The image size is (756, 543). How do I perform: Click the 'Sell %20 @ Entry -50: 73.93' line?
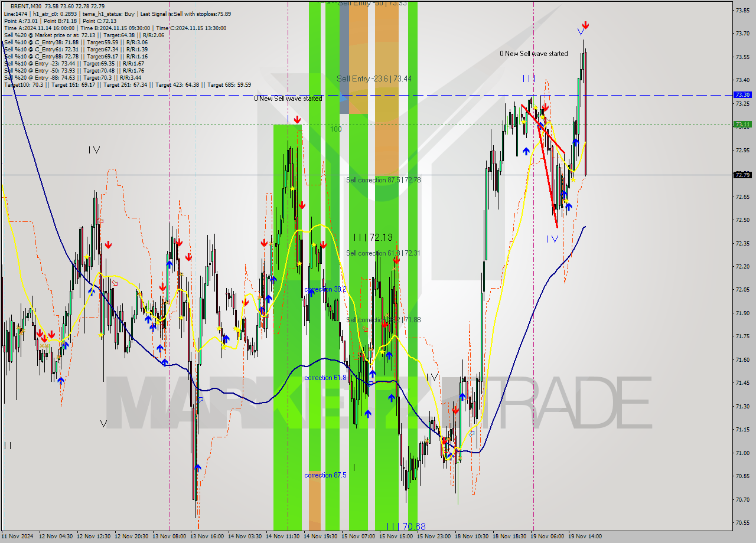74,70
